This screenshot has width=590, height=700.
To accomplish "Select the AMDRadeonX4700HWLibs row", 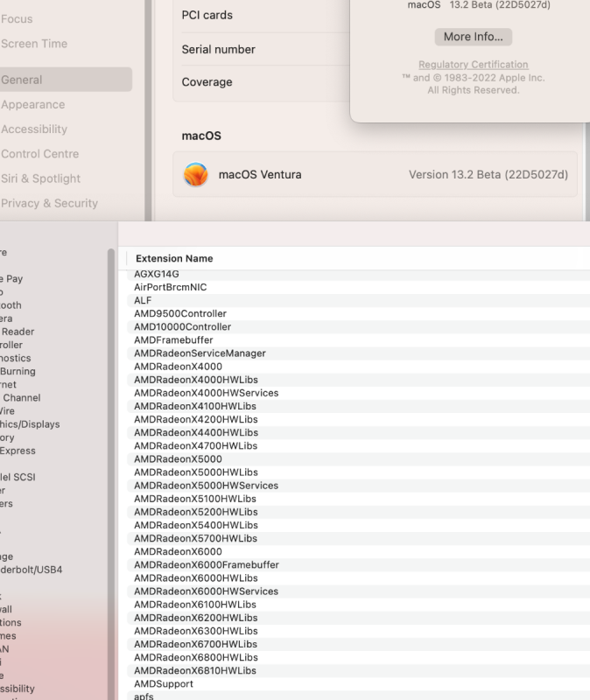I will pyautogui.click(x=358, y=445).
